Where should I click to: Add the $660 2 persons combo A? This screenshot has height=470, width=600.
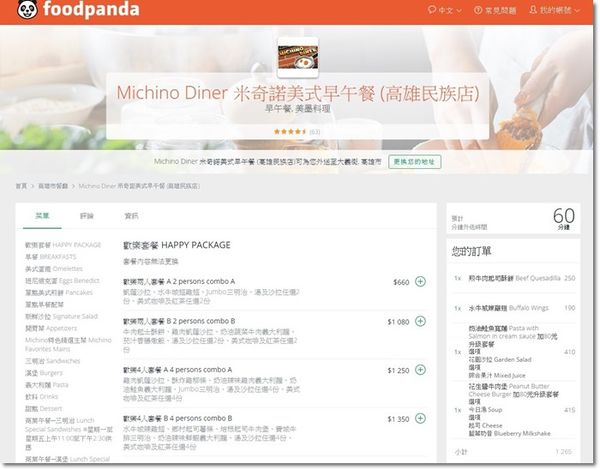click(419, 282)
